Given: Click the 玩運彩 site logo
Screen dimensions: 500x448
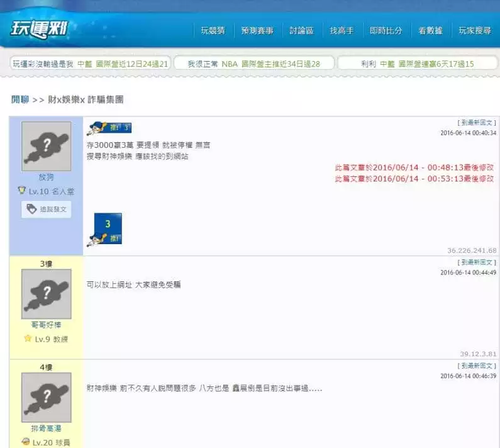Looking at the screenshot, I should (39, 30).
